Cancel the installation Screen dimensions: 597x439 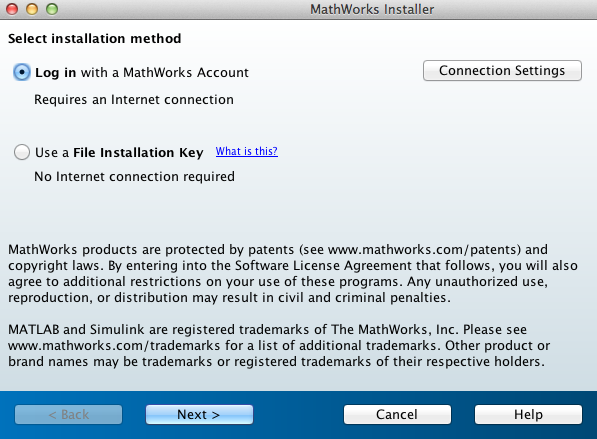click(397, 414)
